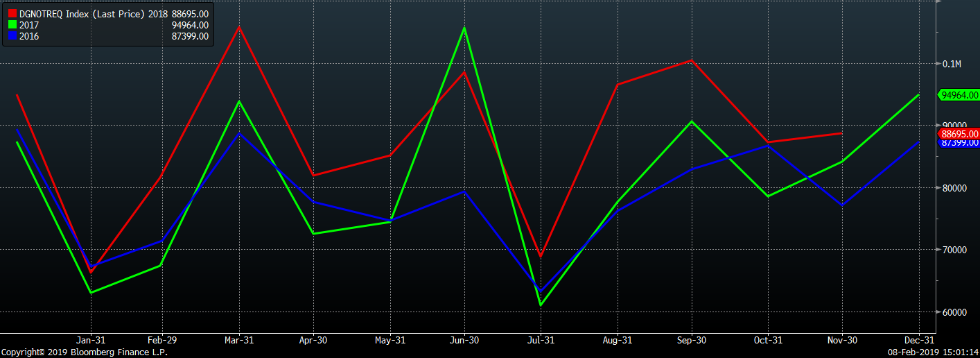Click the blue 2016 legend color swatch
The image size is (980, 358).
[x=12, y=36]
